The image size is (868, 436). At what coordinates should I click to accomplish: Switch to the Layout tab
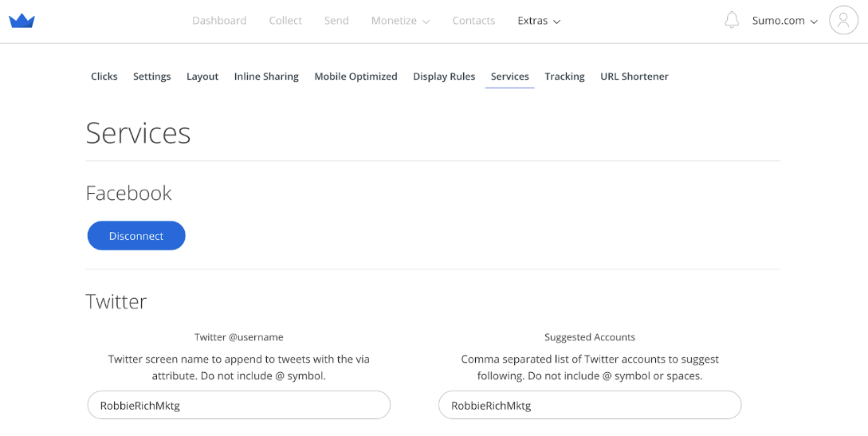click(202, 77)
